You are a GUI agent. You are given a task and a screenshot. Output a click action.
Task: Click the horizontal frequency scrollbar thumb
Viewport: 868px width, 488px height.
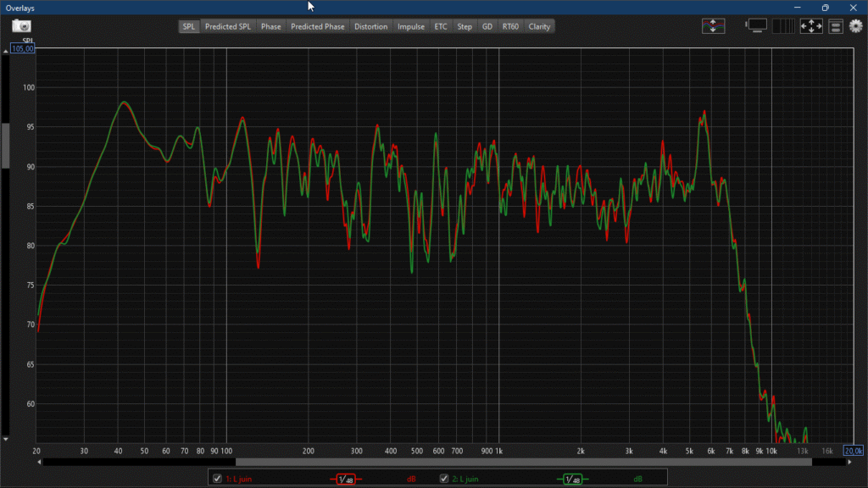[x=523, y=462]
